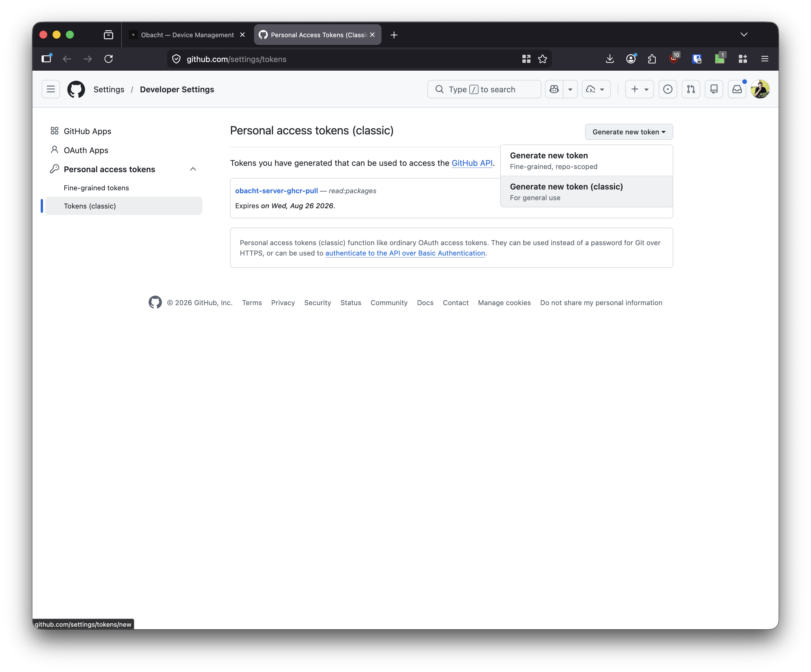This screenshot has width=811, height=672.
Task: Open the Issues icon in header
Action: pyautogui.click(x=668, y=89)
